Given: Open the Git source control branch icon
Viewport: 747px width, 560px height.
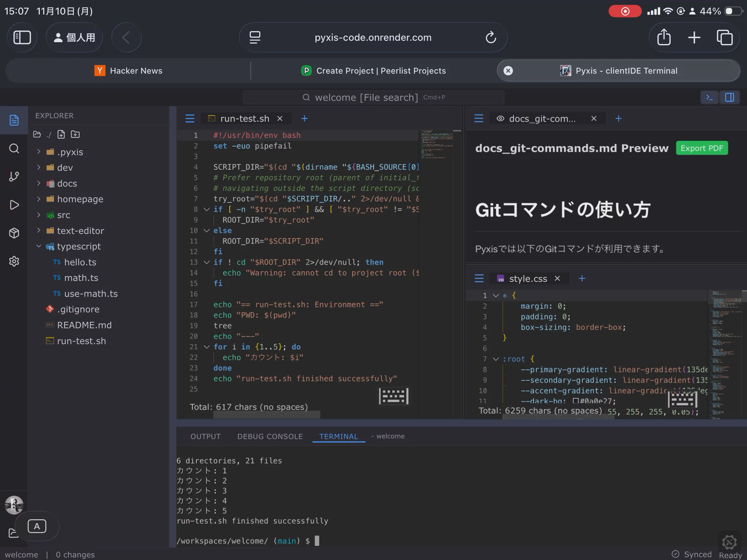Looking at the screenshot, I should click(x=14, y=176).
